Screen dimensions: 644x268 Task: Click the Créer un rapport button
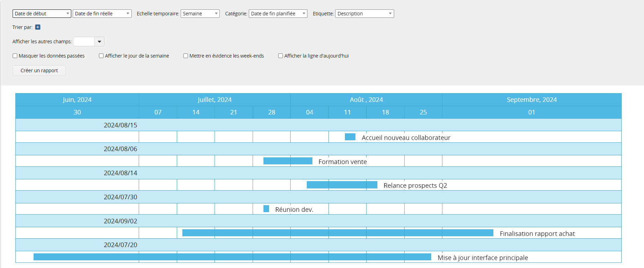click(39, 70)
